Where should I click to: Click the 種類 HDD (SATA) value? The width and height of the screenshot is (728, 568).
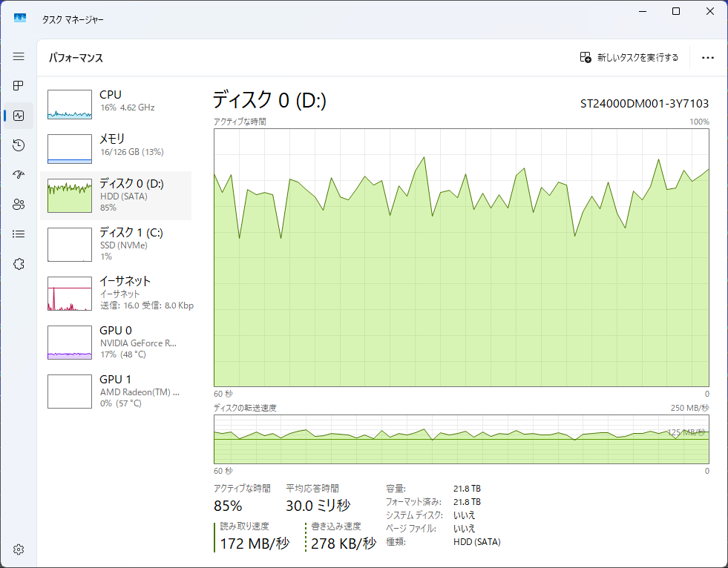[x=477, y=542]
